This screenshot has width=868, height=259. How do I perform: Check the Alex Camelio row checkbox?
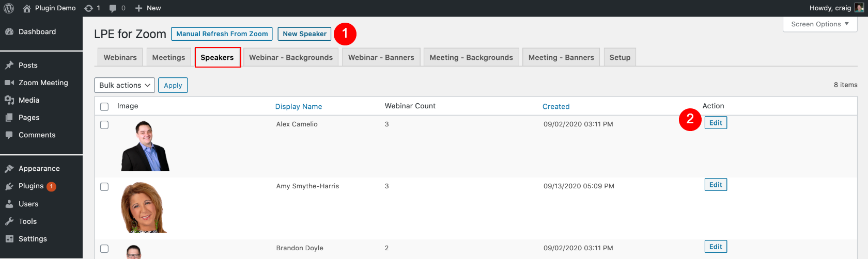tap(104, 125)
